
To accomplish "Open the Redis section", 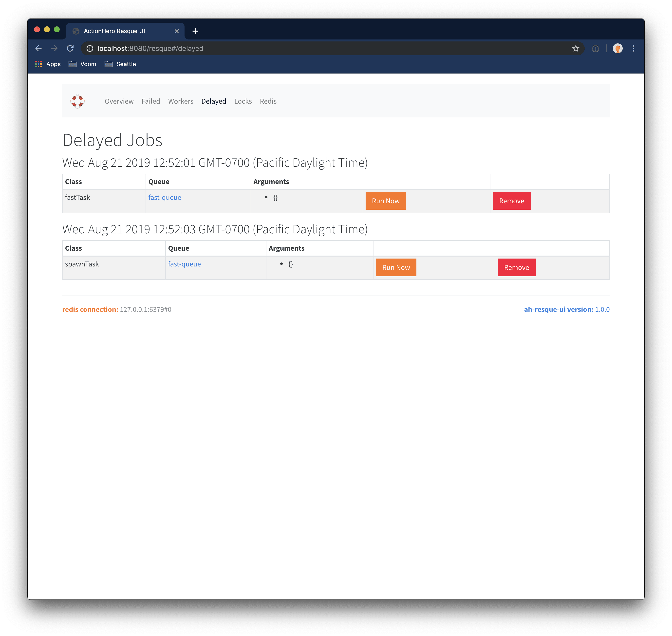I will pos(267,101).
